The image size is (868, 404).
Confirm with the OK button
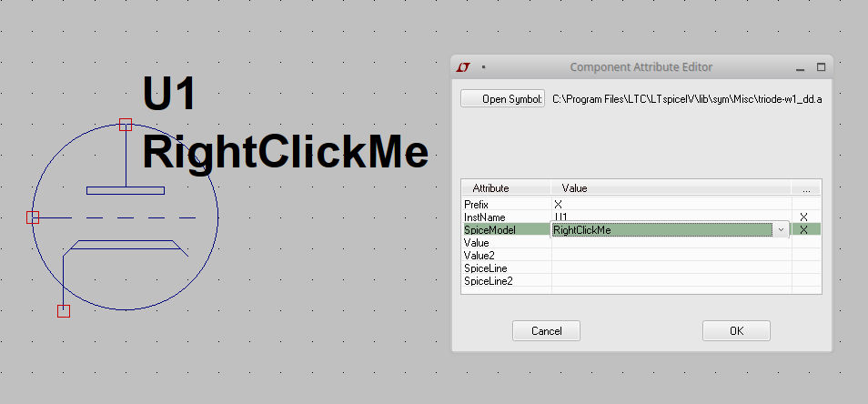[736, 330]
